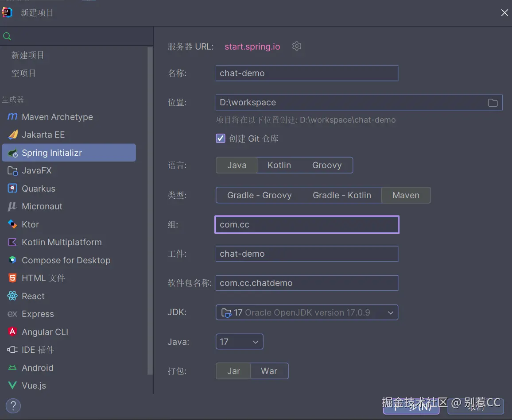Viewport: 512px width, 420px height.
Task: Select the Quarkus generator label
Action: click(x=39, y=189)
